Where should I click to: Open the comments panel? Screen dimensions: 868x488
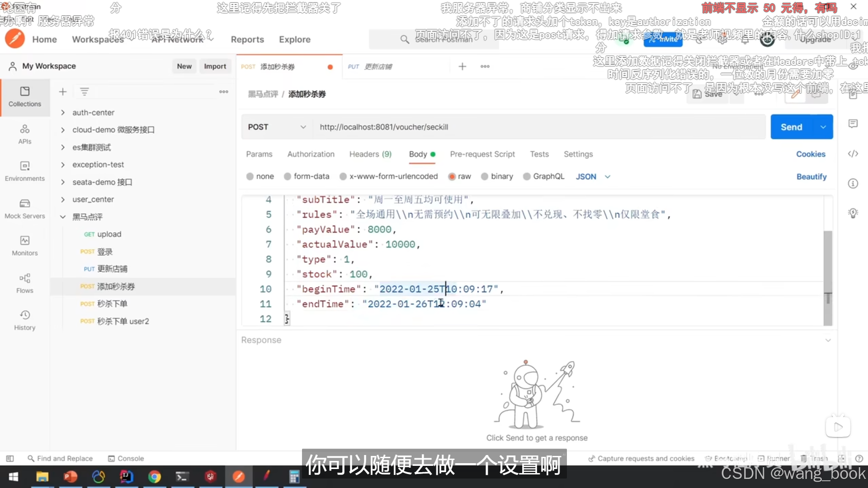(x=854, y=123)
